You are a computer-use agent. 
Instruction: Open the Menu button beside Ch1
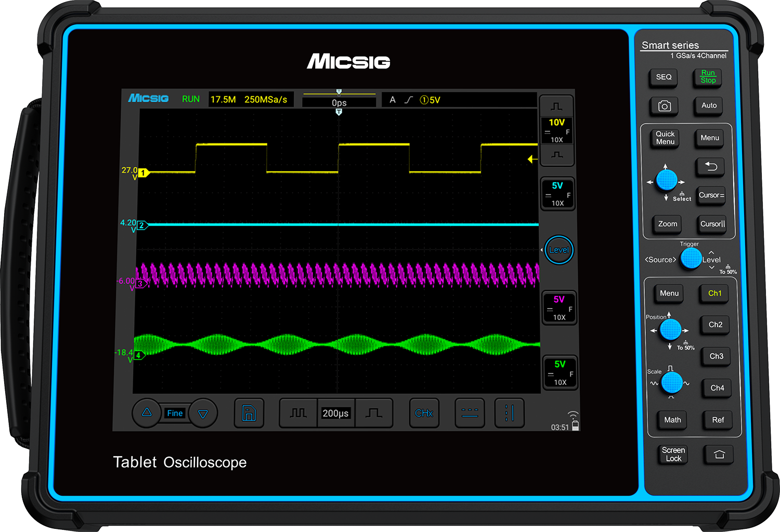(x=669, y=294)
